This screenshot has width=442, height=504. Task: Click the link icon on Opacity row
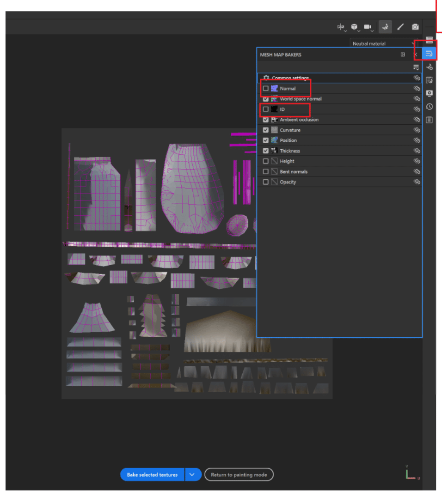[417, 182]
